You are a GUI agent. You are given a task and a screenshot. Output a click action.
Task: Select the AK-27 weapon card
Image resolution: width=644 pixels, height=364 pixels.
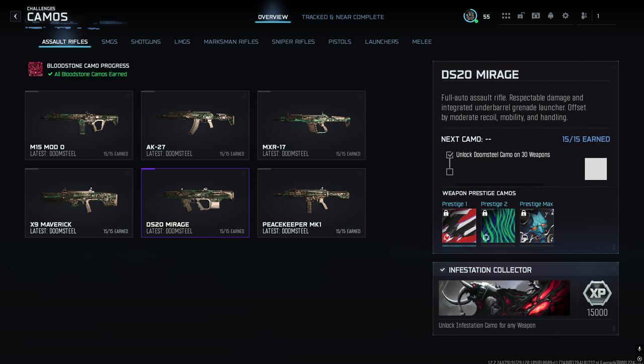(x=195, y=125)
